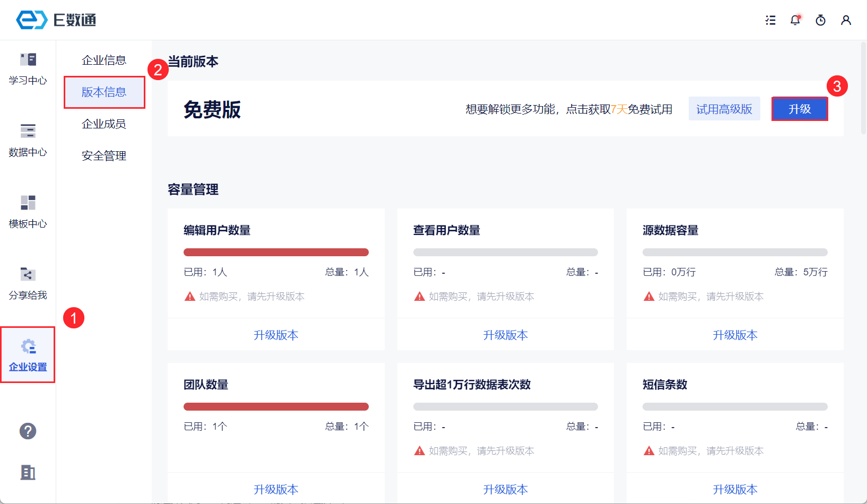This screenshot has width=867, height=504.
Task: Click the vertical page scrollbar
Action: (x=863, y=88)
